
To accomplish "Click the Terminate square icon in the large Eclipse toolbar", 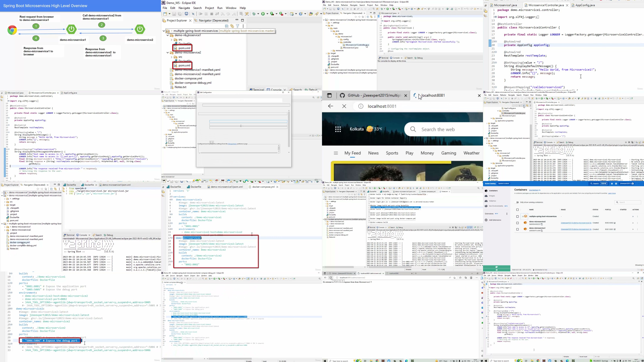I will click(212, 14).
